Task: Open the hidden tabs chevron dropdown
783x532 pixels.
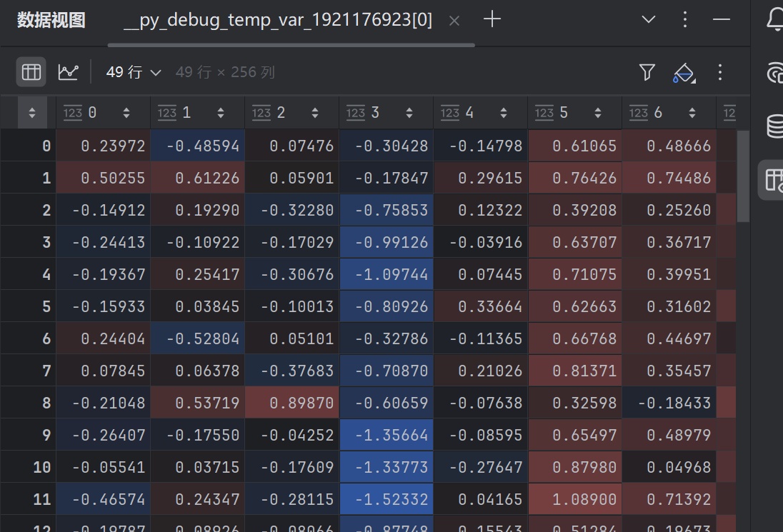Action: pyautogui.click(x=647, y=19)
